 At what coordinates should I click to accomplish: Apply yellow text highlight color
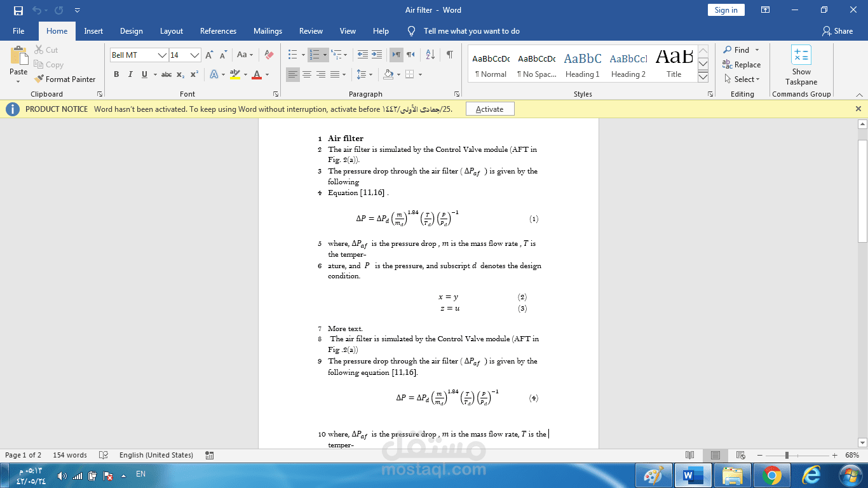(x=234, y=75)
